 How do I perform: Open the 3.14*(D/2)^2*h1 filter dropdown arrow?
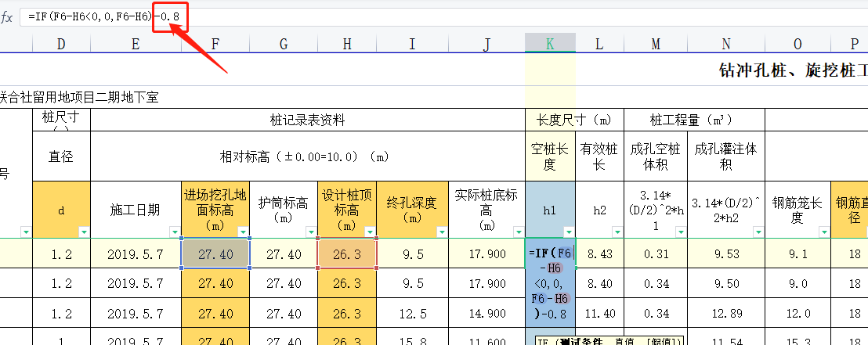[x=680, y=232]
